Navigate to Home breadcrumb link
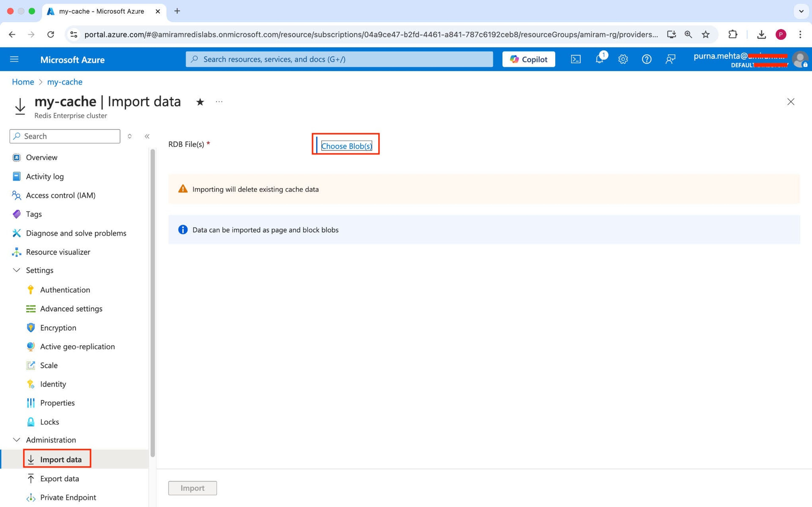Viewport: 812px width, 507px height. (x=23, y=82)
